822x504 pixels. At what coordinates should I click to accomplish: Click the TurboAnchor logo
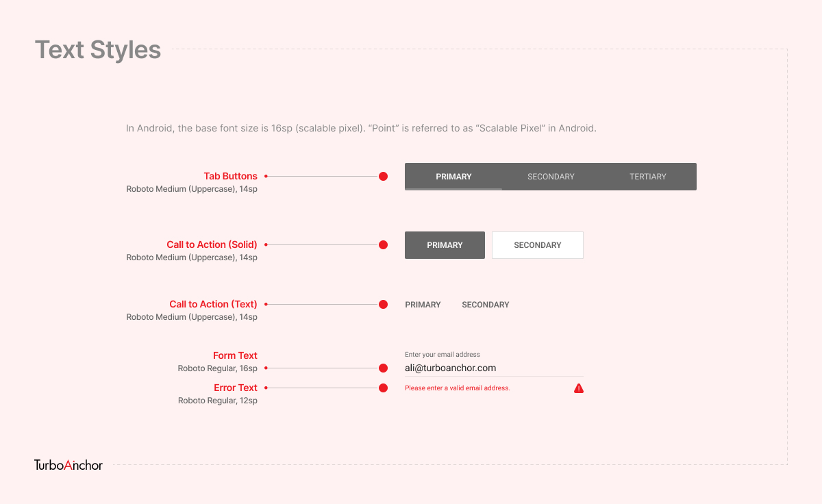tap(68, 465)
